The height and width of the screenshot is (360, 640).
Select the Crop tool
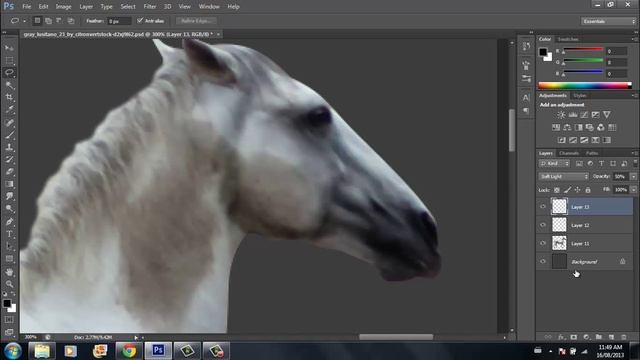[9, 97]
